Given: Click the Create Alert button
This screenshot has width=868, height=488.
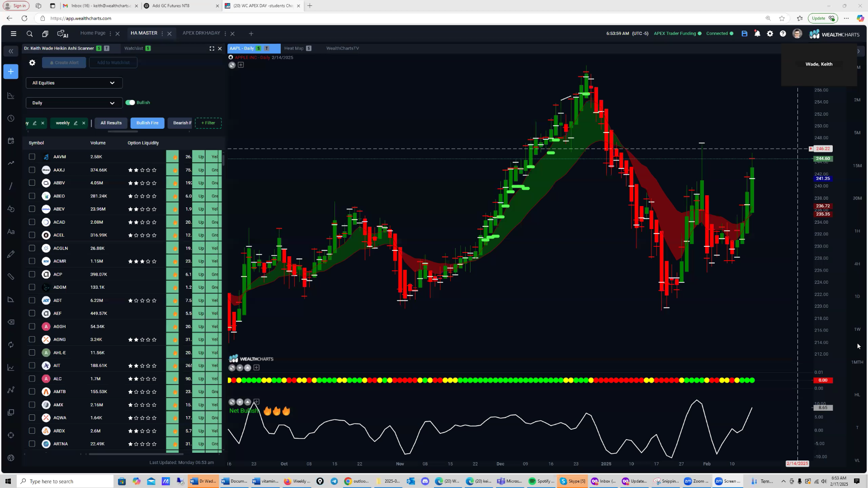Looking at the screenshot, I should point(64,63).
